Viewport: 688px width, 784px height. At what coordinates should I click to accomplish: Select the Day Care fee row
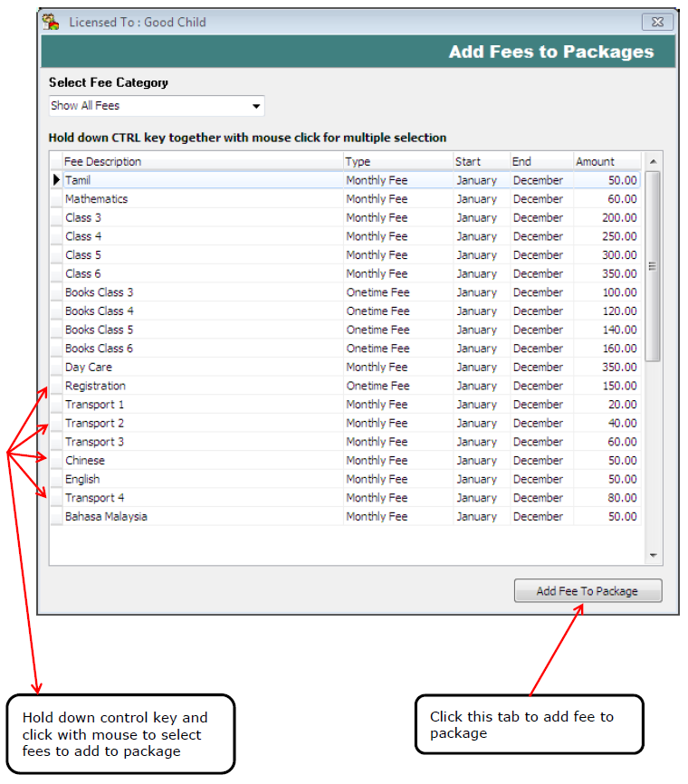203,368
